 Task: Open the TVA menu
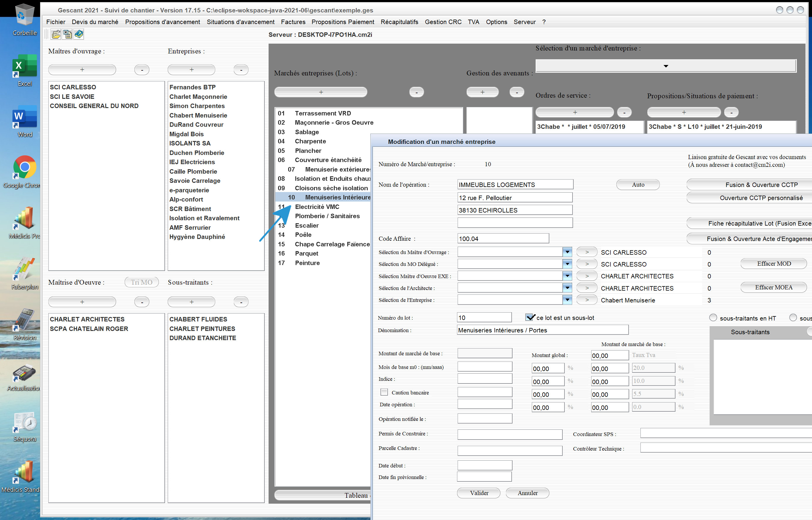[x=473, y=22]
